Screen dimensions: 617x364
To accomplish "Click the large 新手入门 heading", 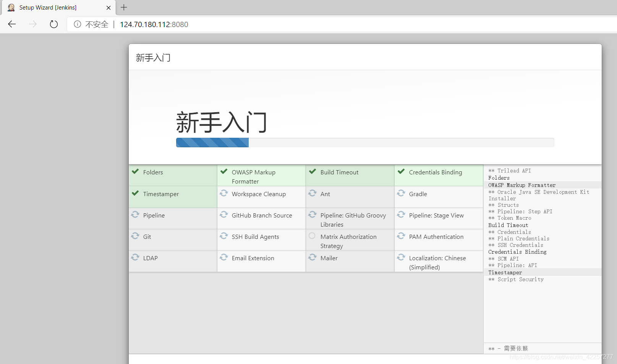I will point(222,122).
